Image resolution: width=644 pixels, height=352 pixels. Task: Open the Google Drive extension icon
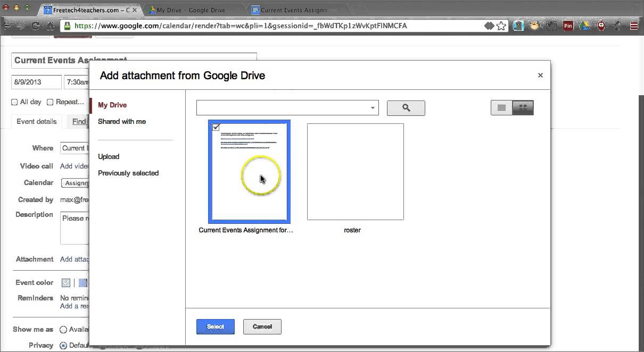coord(585,26)
